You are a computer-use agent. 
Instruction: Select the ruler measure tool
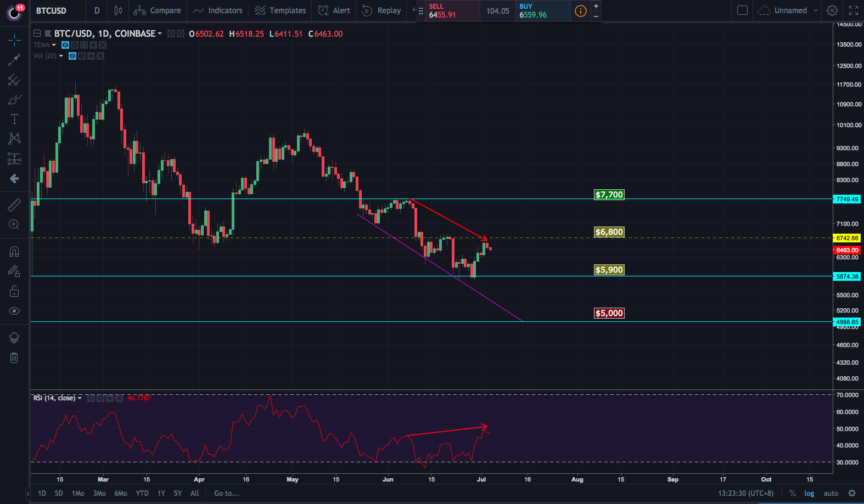click(14, 205)
